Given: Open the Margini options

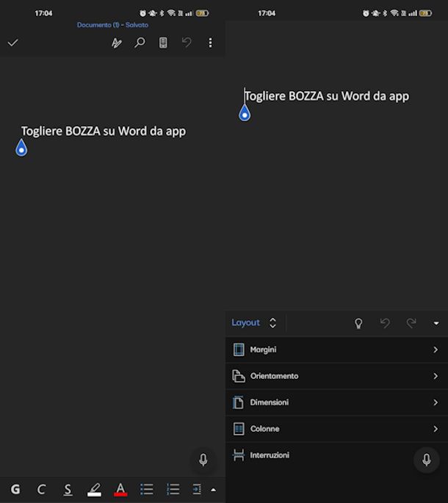Looking at the screenshot, I should (336, 350).
